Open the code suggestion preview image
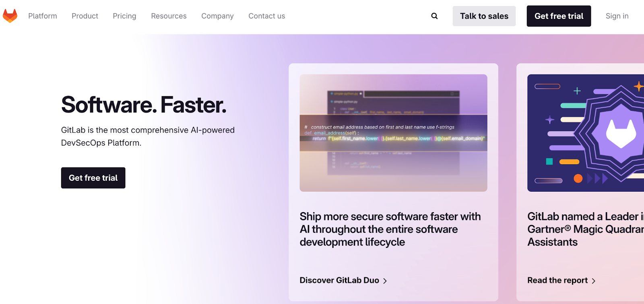Screen dimensions: 644x304 [394, 133]
